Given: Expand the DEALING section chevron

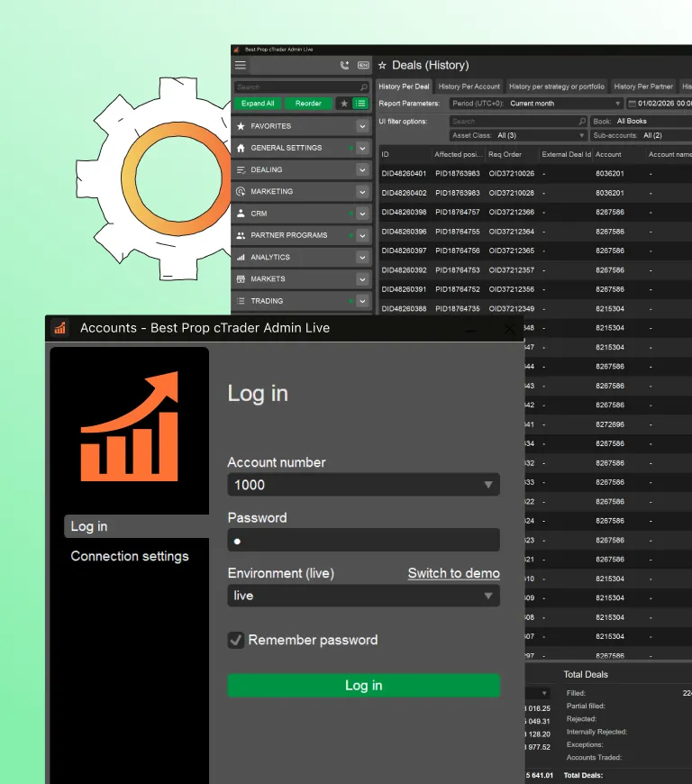Looking at the screenshot, I should (x=362, y=170).
